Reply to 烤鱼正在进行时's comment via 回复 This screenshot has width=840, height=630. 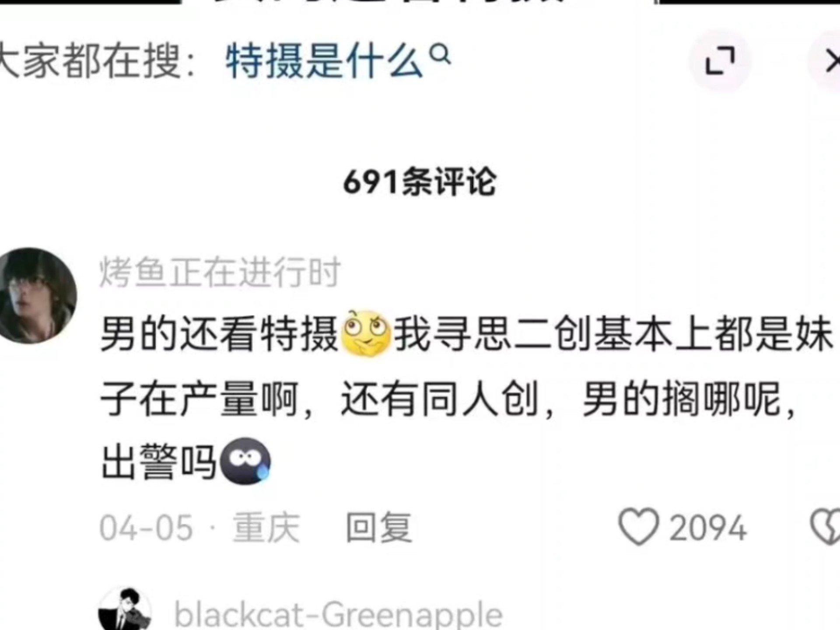click(x=378, y=528)
